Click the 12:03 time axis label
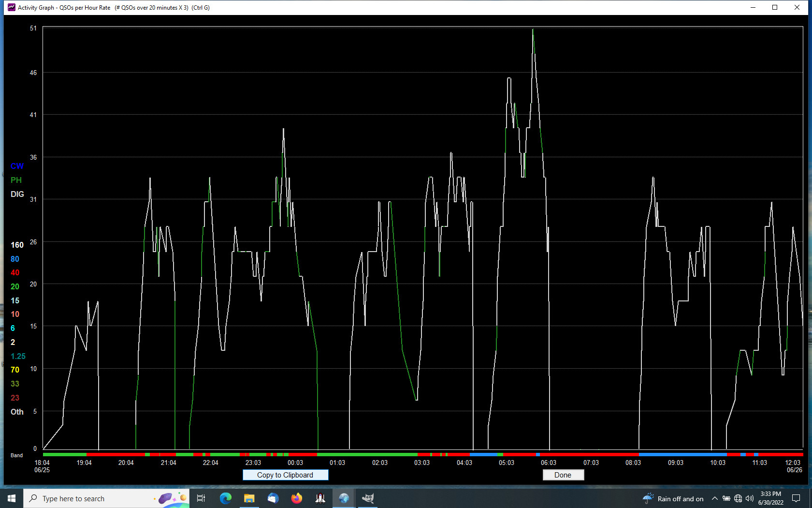This screenshot has height=508, width=812. click(793, 463)
